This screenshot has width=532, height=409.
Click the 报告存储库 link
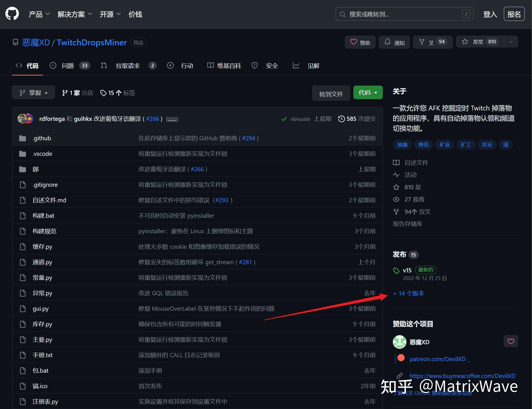click(408, 224)
